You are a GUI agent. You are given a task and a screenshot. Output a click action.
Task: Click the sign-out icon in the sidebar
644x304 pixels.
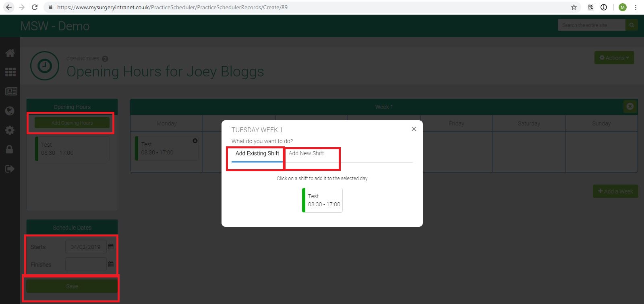10,169
